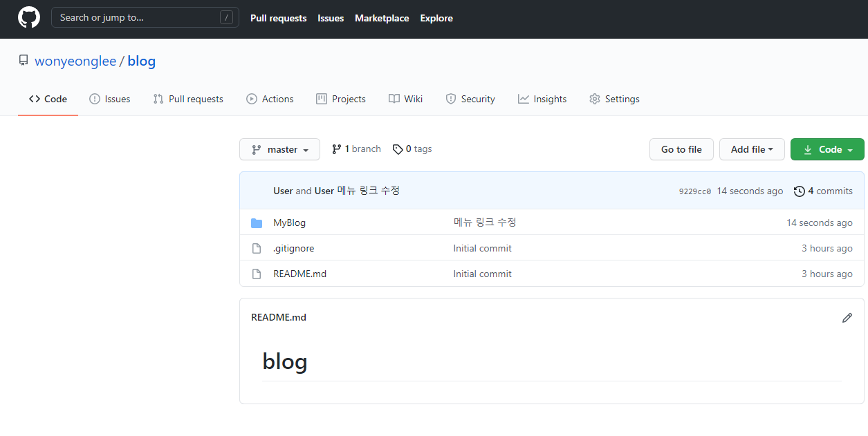Open the wonyeonglee user profile link

[75, 61]
